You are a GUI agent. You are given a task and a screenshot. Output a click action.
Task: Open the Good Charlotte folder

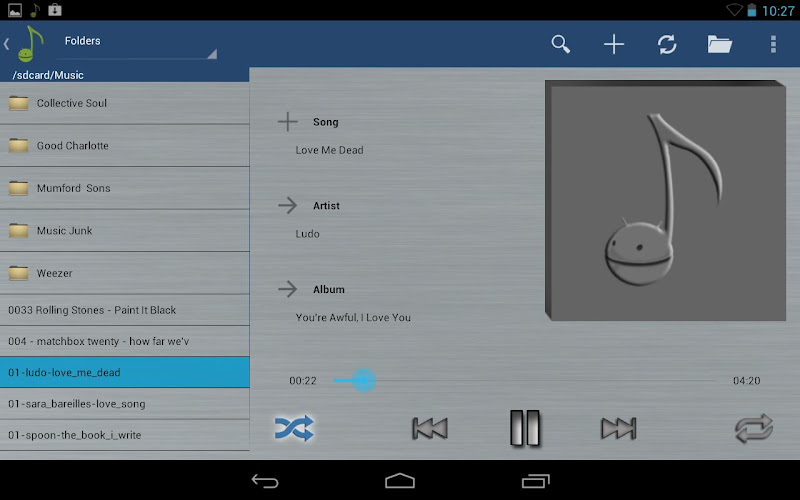tap(124, 145)
